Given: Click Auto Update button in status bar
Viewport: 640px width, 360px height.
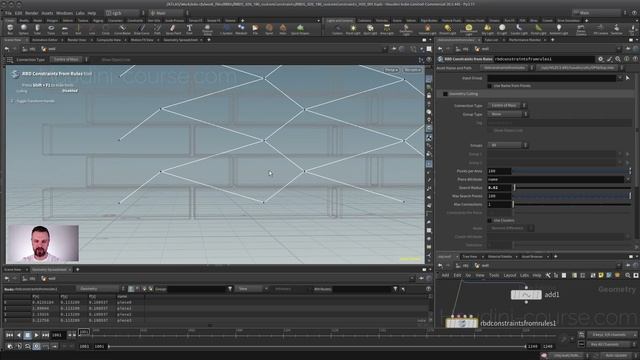Looking at the screenshot, I should pyautogui.click(x=616, y=356).
